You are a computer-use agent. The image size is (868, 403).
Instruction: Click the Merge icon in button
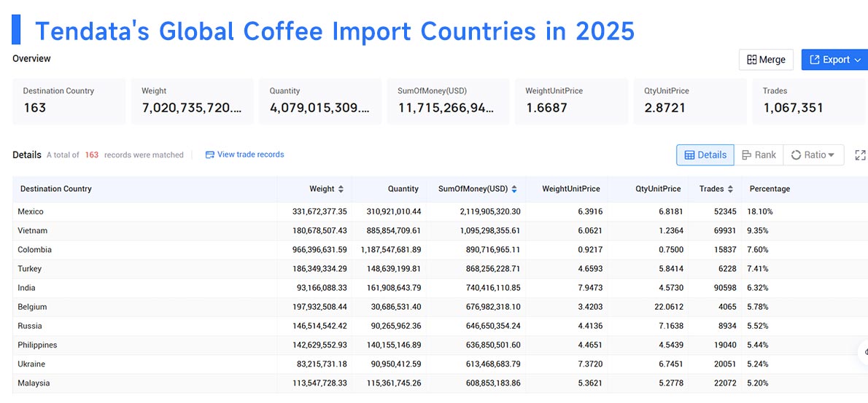[752, 60]
